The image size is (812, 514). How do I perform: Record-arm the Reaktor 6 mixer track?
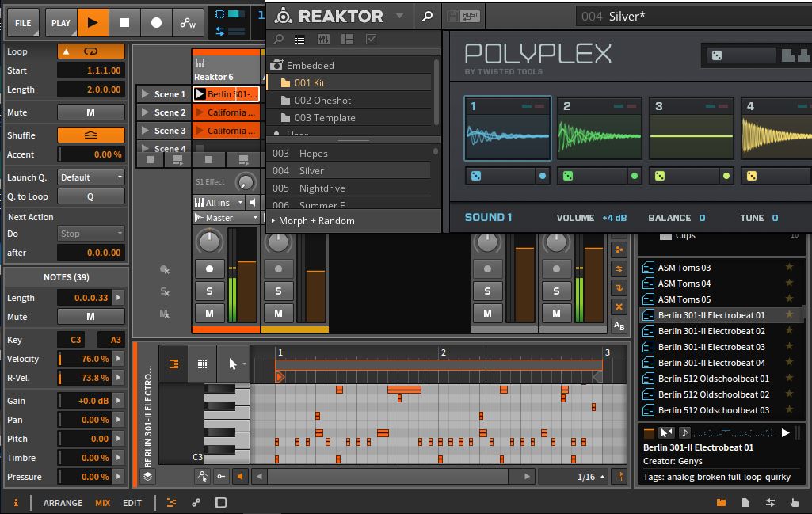tap(209, 269)
